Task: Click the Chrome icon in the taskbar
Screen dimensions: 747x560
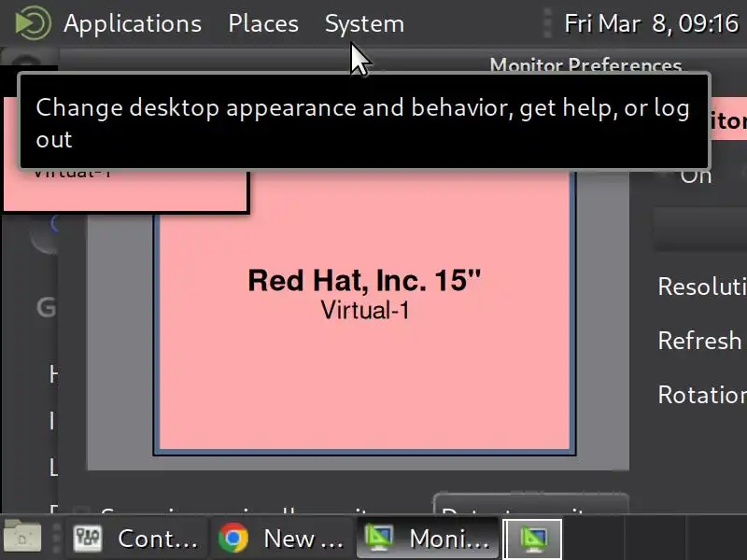Action: pos(233,539)
